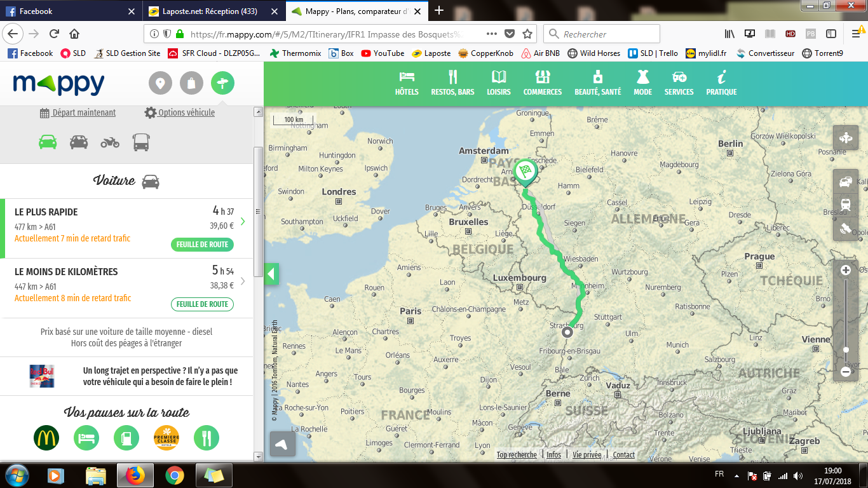
Task: Bookmark this page with the star
Action: (x=527, y=34)
